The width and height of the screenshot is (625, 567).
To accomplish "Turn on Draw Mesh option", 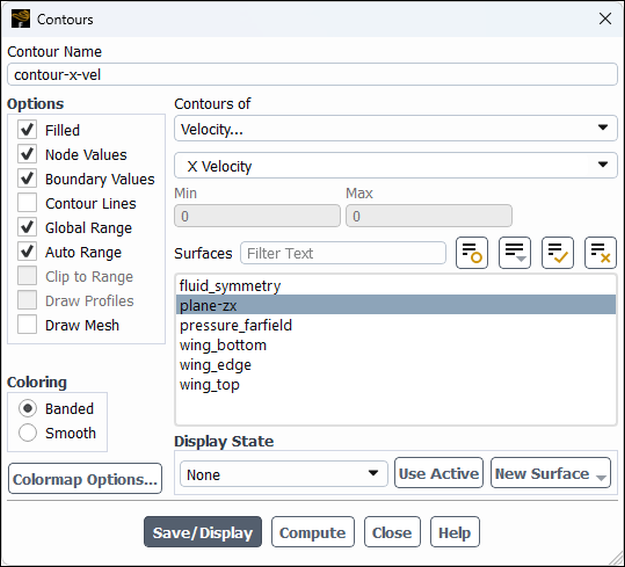I will 27,325.
